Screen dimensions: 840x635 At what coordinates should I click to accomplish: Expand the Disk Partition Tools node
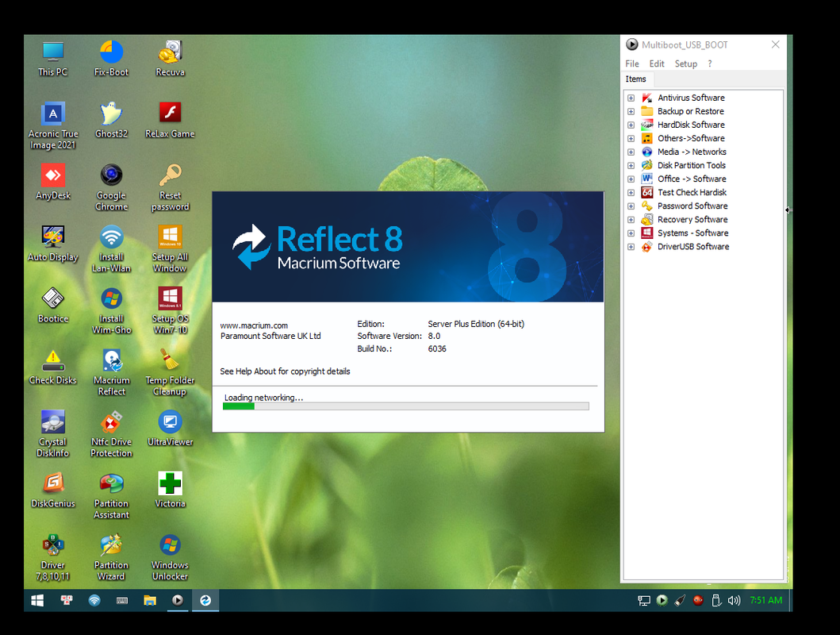pyautogui.click(x=631, y=166)
